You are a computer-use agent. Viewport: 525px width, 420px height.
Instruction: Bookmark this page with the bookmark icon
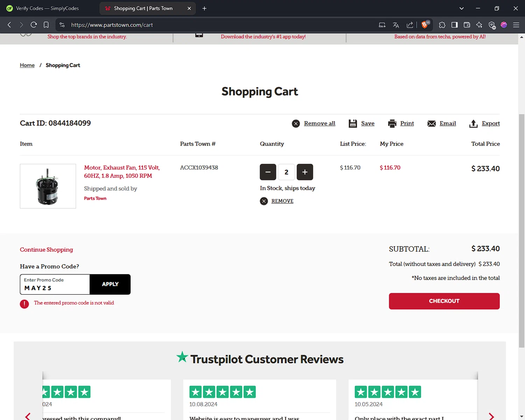pyautogui.click(x=46, y=25)
